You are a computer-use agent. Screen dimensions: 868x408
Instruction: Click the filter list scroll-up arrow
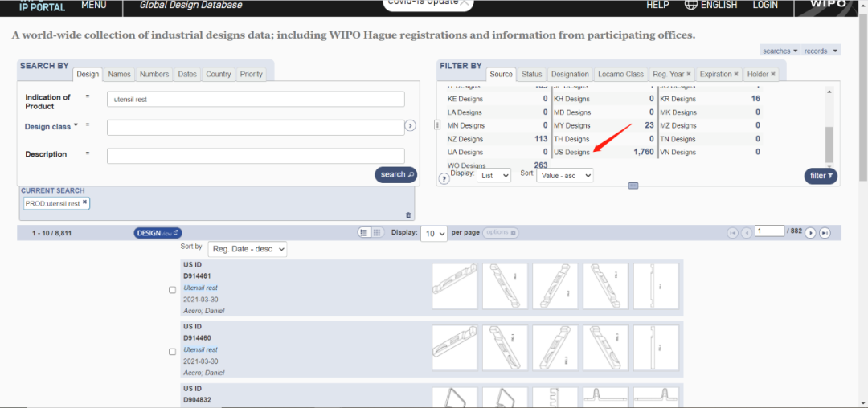829,92
